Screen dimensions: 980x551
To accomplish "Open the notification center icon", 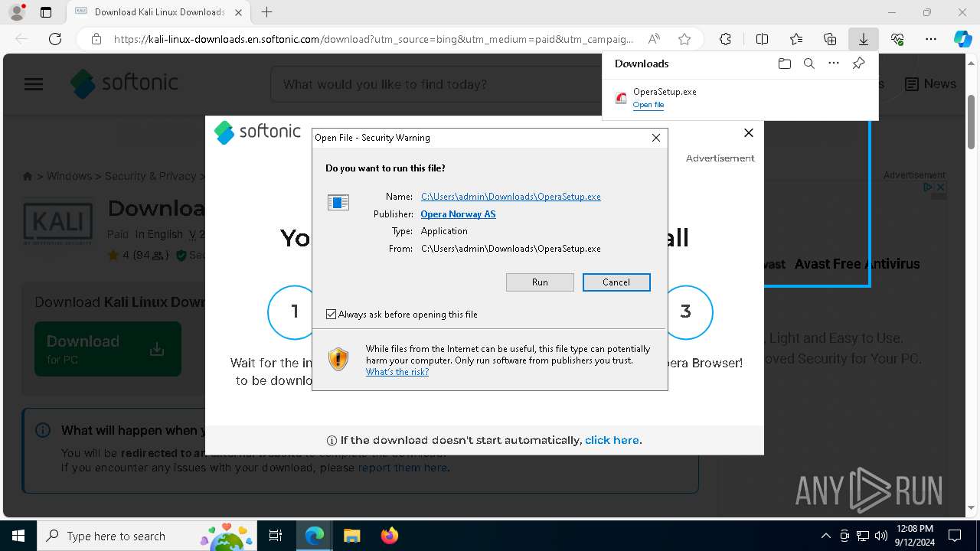I will pyautogui.click(x=955, y=536).
